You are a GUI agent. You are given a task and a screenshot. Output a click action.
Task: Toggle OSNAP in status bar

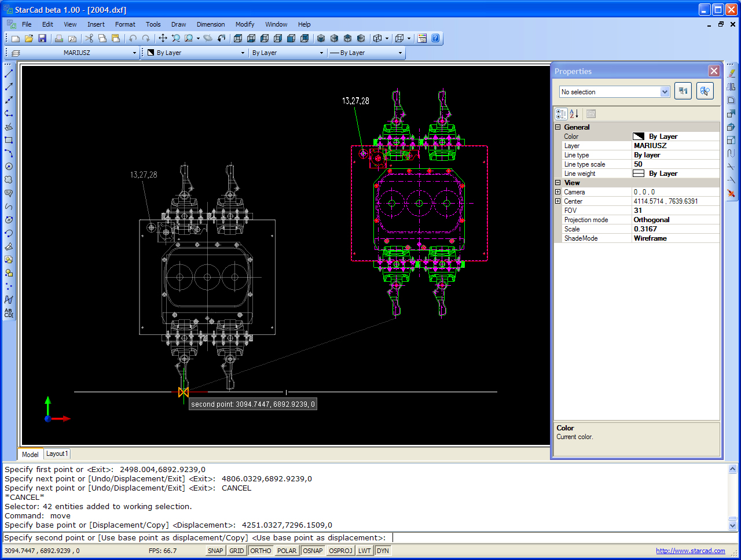pyautogui.click(x=313, y=551)
